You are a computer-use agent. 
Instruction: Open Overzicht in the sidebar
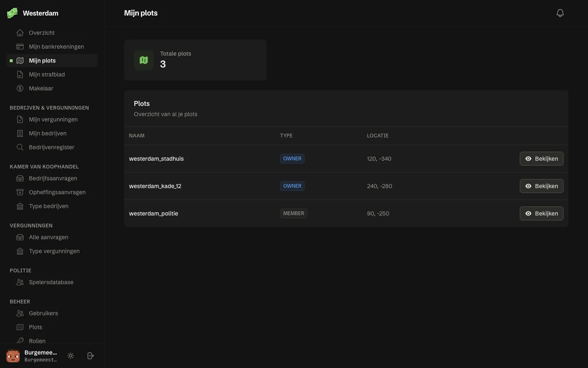52,33
